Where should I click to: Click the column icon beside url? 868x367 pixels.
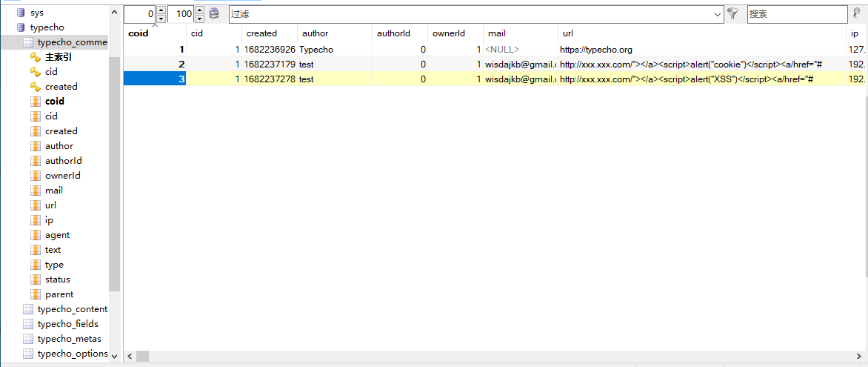[x=36, y=205]
